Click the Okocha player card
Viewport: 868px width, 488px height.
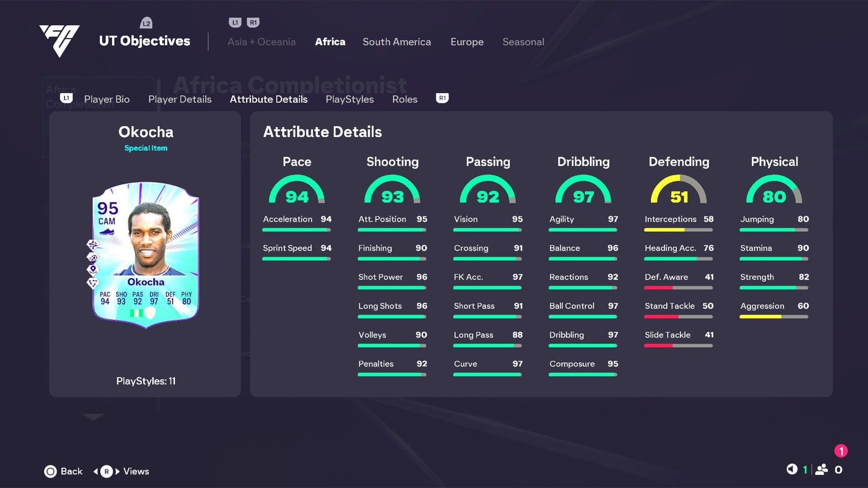click(146, 255)
